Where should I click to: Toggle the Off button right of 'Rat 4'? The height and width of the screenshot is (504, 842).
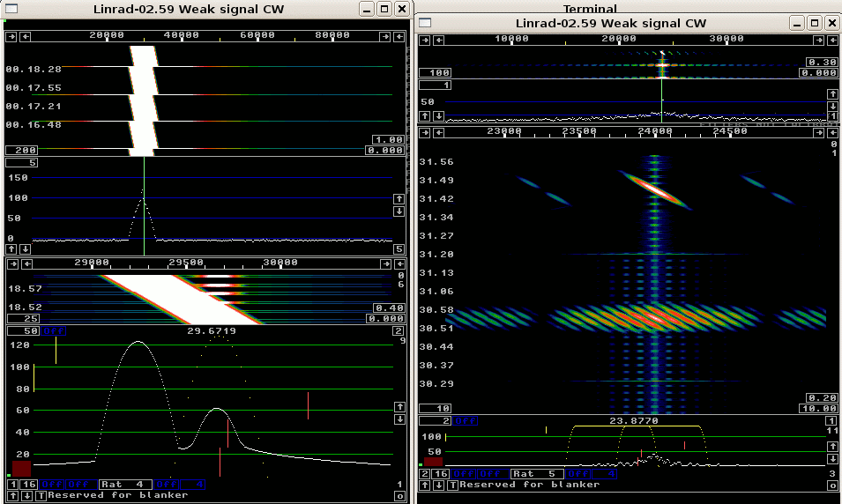tap(167, 485)
